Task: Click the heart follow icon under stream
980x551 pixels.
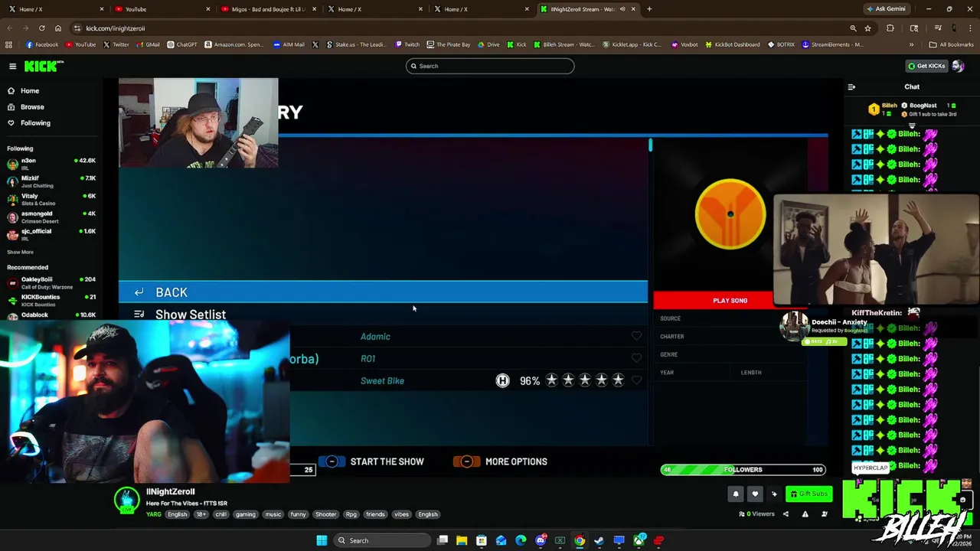Action: point(755,494)
